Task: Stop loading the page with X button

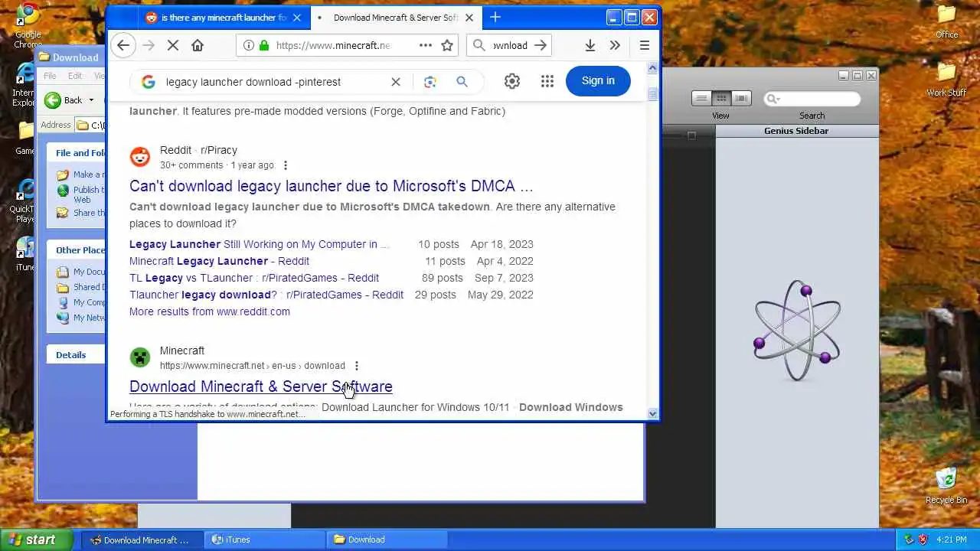Action: tap(173, 45)
